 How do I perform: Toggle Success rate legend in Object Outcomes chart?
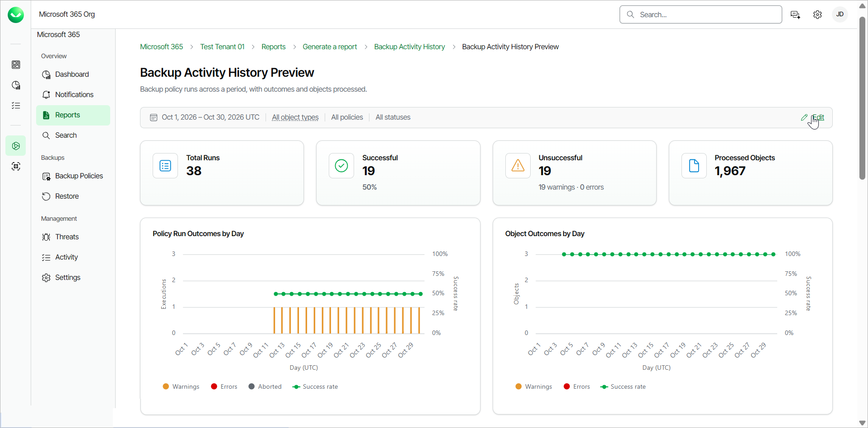[x=623, y=387]
